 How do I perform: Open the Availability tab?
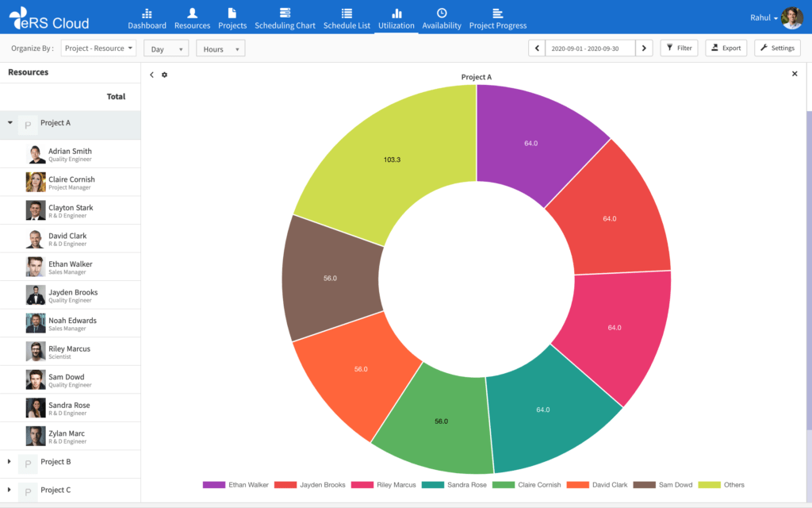442,19
